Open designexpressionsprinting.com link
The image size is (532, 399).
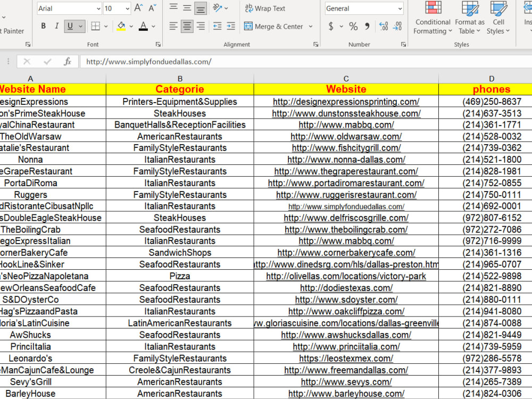tap(346, 102)
